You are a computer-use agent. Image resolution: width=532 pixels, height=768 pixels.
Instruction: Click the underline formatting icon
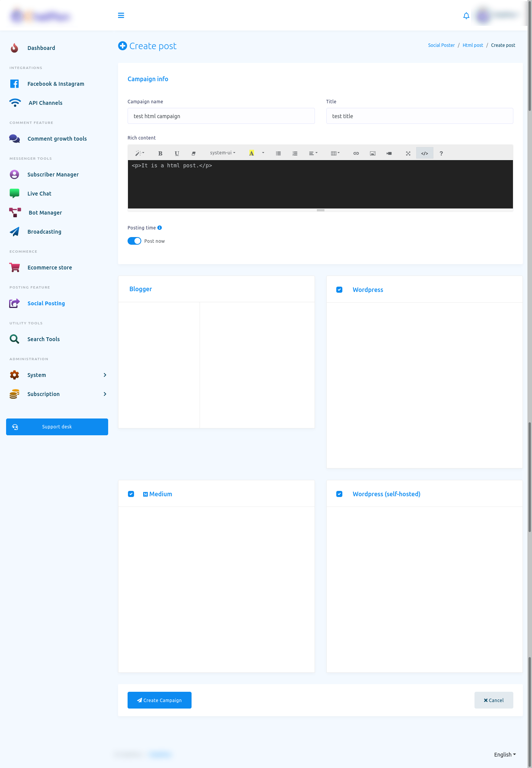[177, 154]
